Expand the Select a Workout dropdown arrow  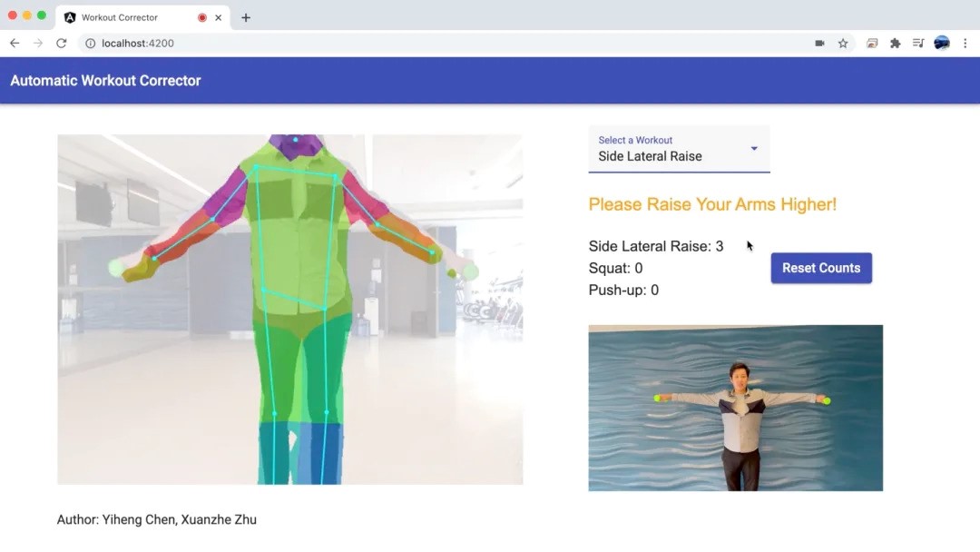click(753, 149)
